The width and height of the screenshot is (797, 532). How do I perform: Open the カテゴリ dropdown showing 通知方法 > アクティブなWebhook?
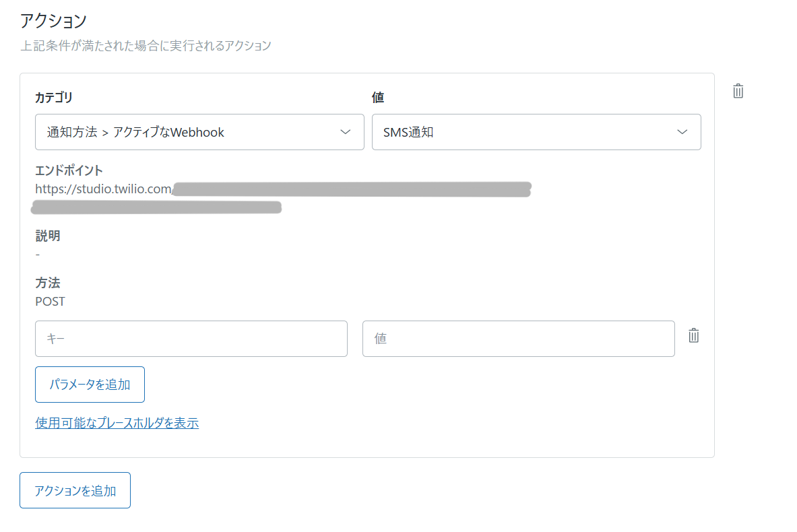click(x=199, y=132)
